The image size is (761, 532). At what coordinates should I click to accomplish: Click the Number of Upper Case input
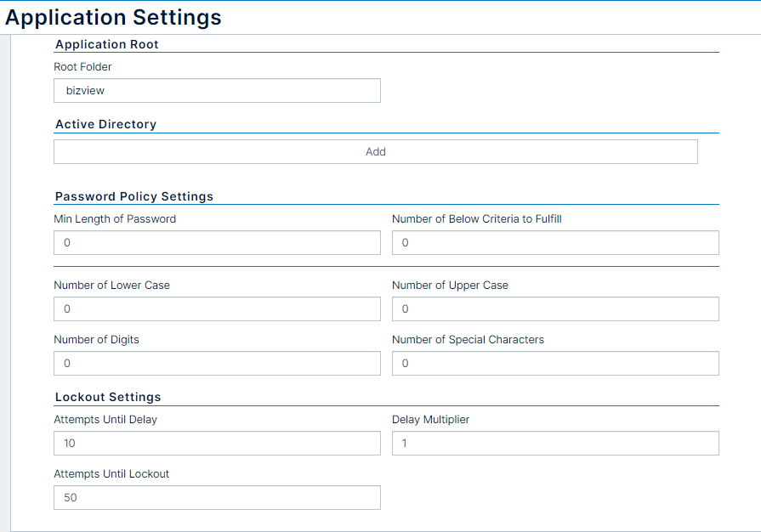tap(555, 309)
